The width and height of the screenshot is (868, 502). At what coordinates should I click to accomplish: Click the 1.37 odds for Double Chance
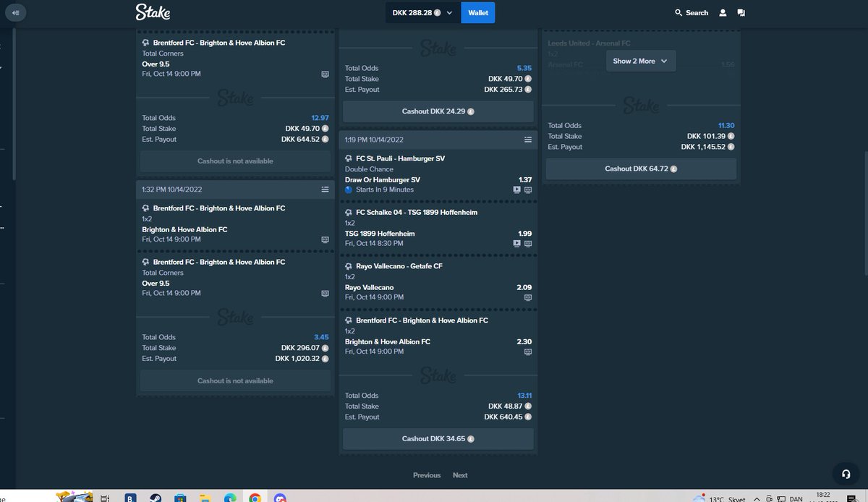(x=525, y=179)
